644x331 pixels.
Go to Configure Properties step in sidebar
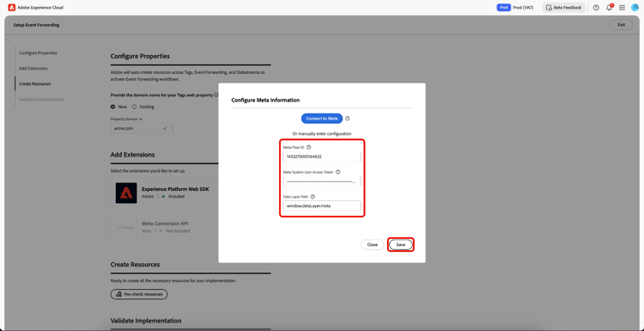[38, 53]
